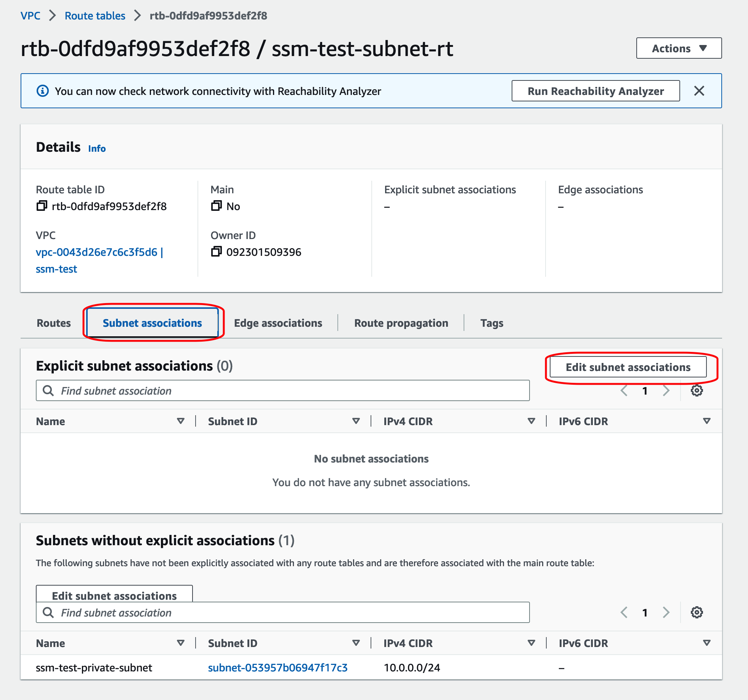
Task: Navigate to Route tables breadcrumb
Action: click(95, 16)
